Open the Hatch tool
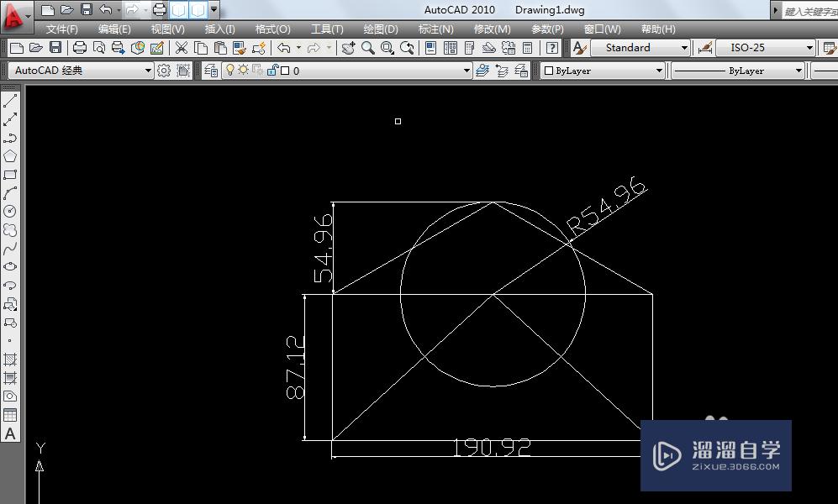Screen dimensions: 838x504 click(10, 359)
